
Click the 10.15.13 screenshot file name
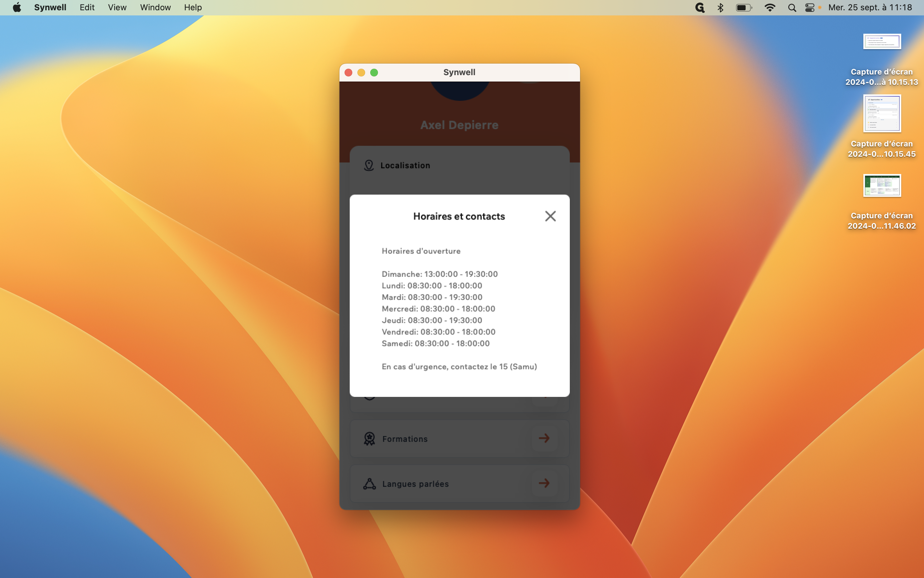pos(882,77)
